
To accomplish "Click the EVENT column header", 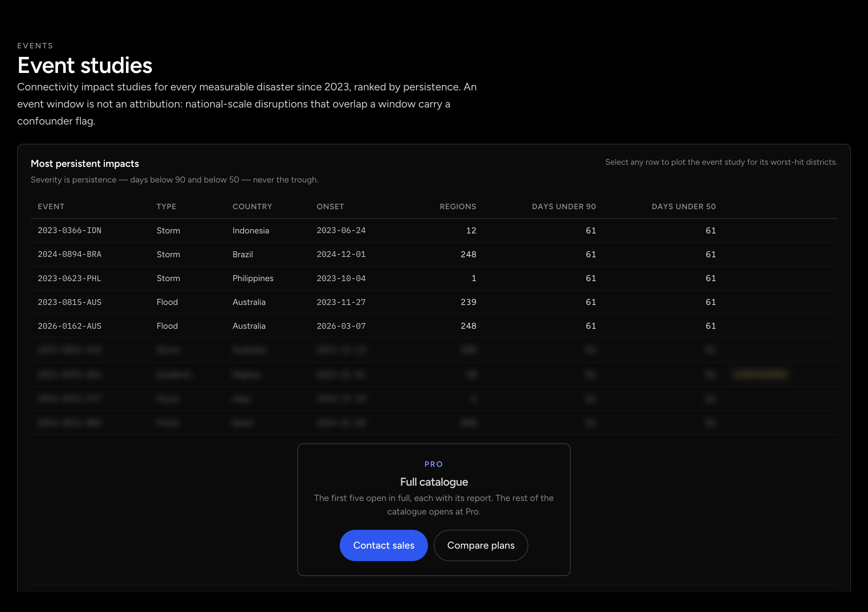I will pos(51,206).
